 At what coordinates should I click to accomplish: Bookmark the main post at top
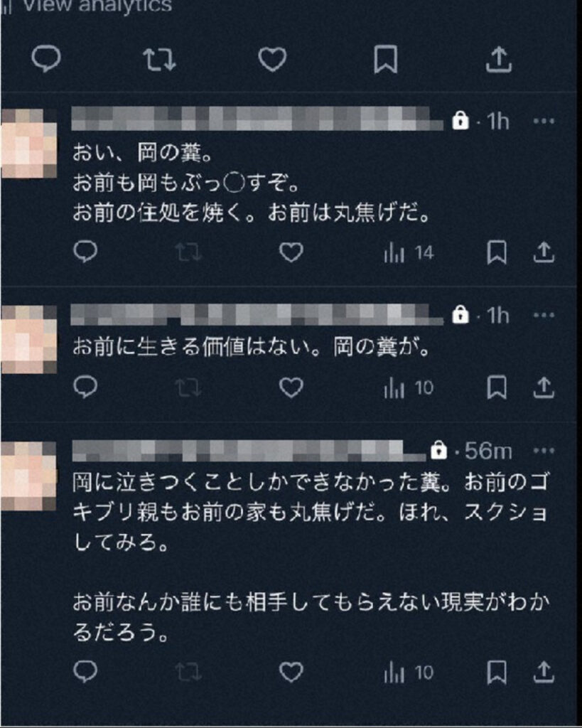(386, 59)
